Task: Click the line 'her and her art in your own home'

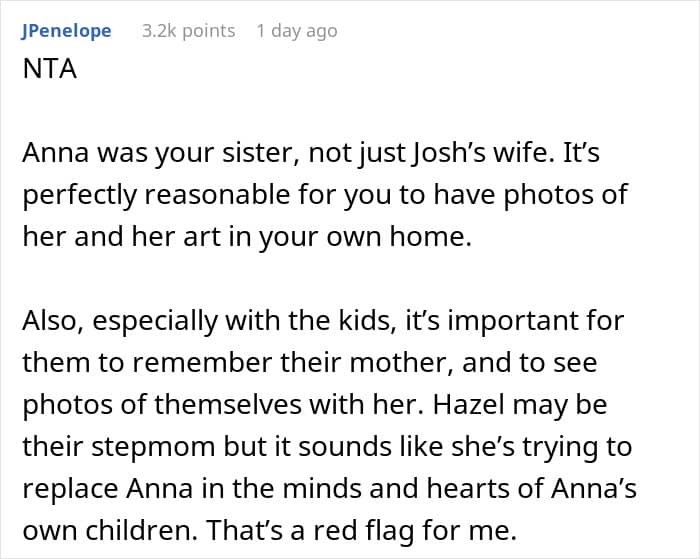Action: (247, 237)
